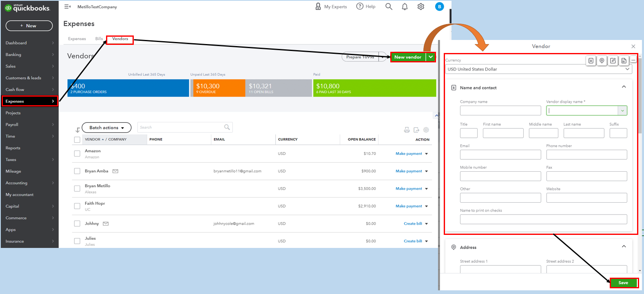Jump to Additional info document icon

[x=624, y=60]
